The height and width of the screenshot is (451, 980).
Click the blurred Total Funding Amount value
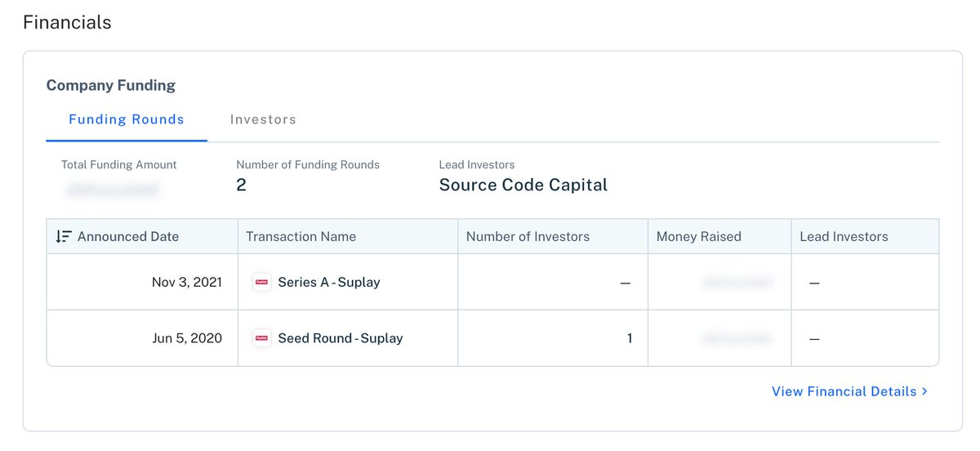pyautogui.click(x=112, y=190)
